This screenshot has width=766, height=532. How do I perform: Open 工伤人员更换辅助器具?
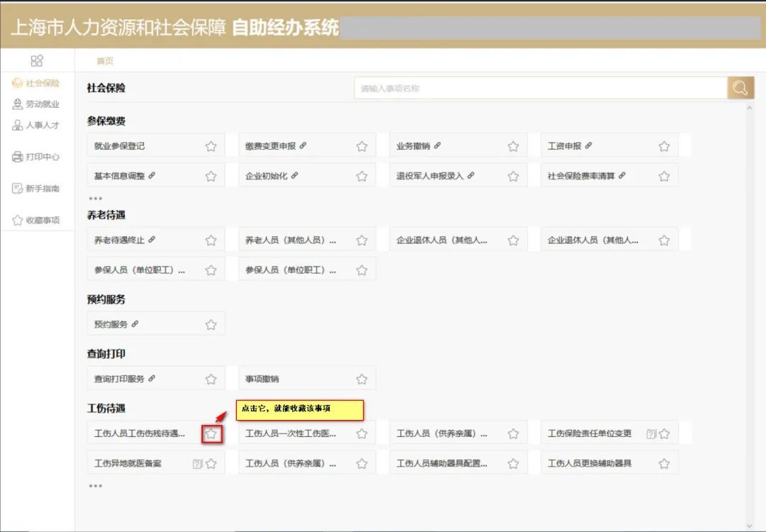[x=609, y=463]
